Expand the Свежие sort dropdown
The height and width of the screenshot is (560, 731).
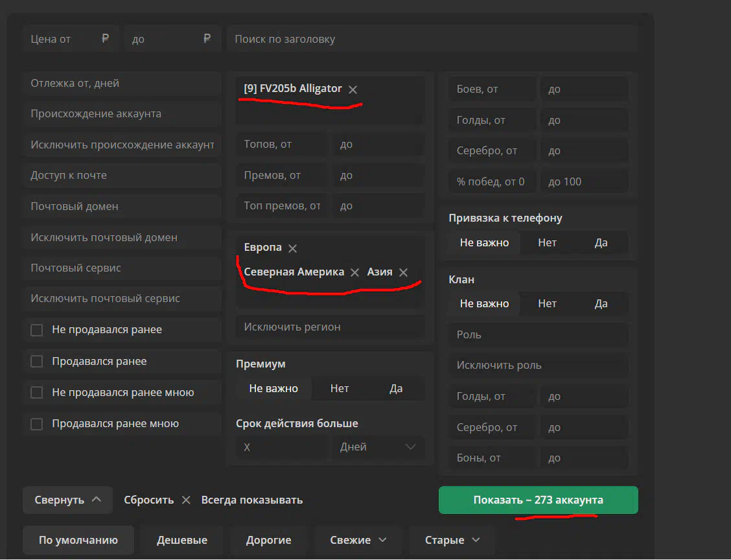pos(358,540)
